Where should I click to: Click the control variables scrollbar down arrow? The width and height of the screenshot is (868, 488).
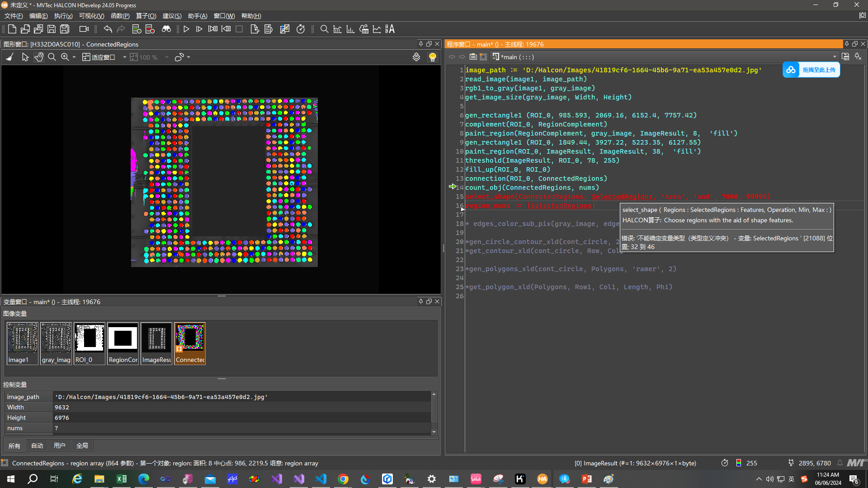[x=434, y=432]
